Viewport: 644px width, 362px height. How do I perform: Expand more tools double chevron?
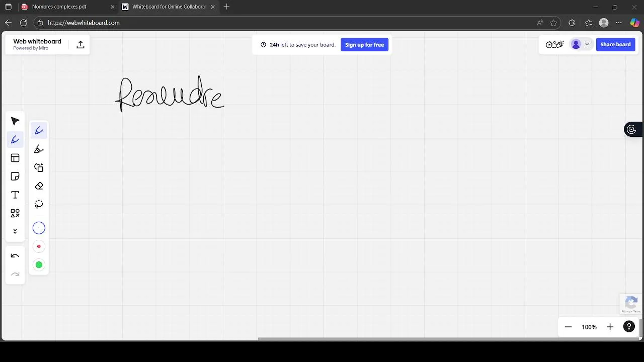[x=15, y=231]
